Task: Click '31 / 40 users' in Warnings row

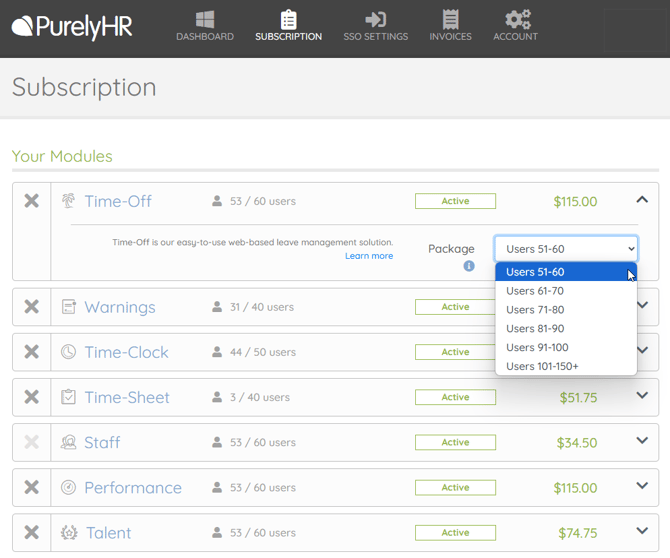Action: [x=262, y=307]
